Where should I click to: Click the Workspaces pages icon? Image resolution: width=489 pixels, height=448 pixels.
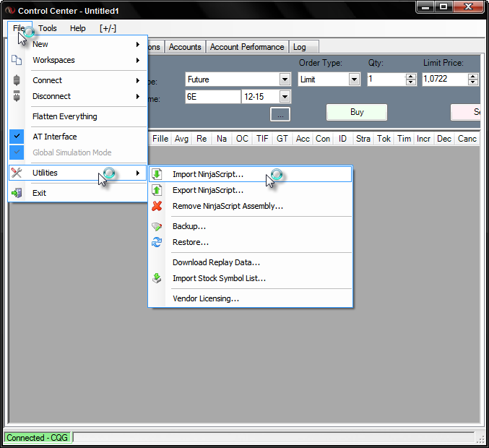[17, 60]
